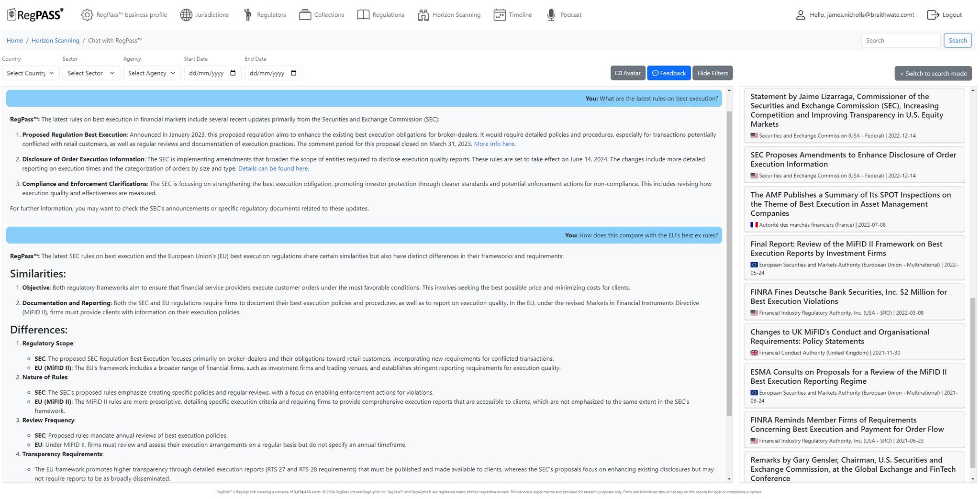Log out via the Logout link
Screen dimensions: 980x499
(x=945, y=15)
